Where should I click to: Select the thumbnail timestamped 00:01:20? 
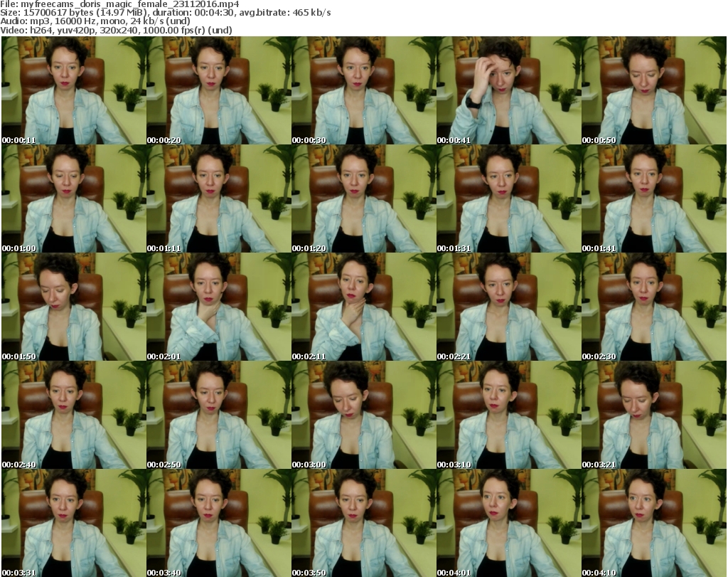[363, 198]
